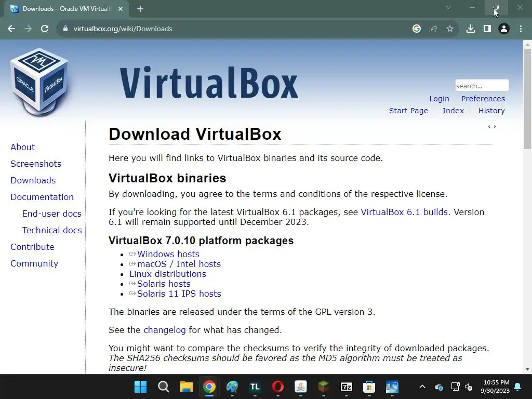532x399 pixels.
Task: Open the Preferences link
Action: click(x=483, y=99)
